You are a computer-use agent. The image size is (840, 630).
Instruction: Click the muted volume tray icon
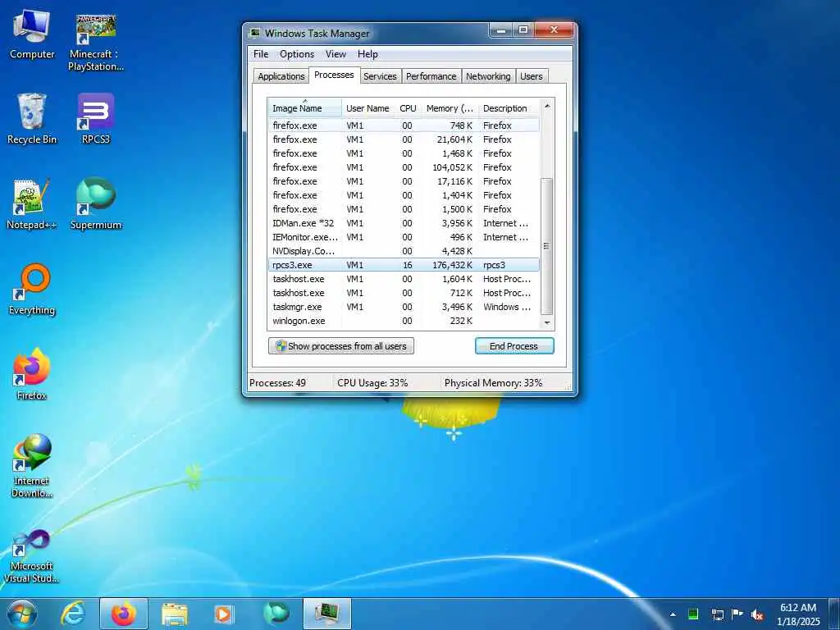(757, 614)
